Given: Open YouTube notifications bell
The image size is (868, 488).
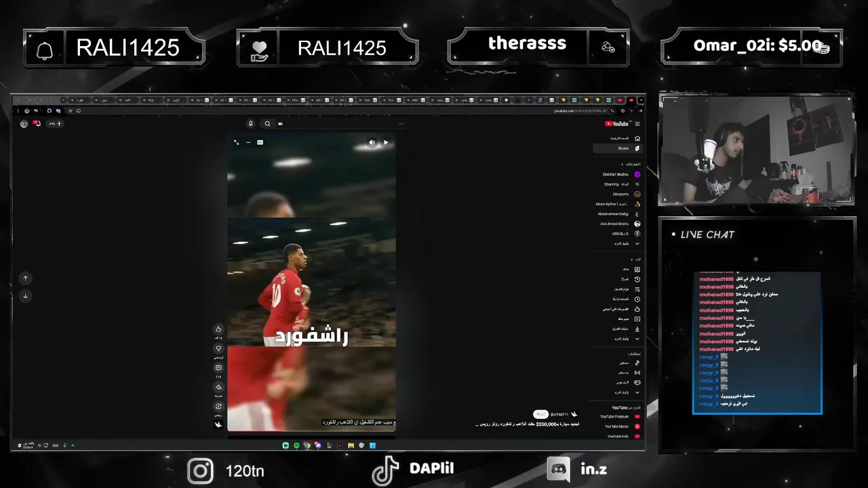Looking at the screenshot, I should coord(37,123).
